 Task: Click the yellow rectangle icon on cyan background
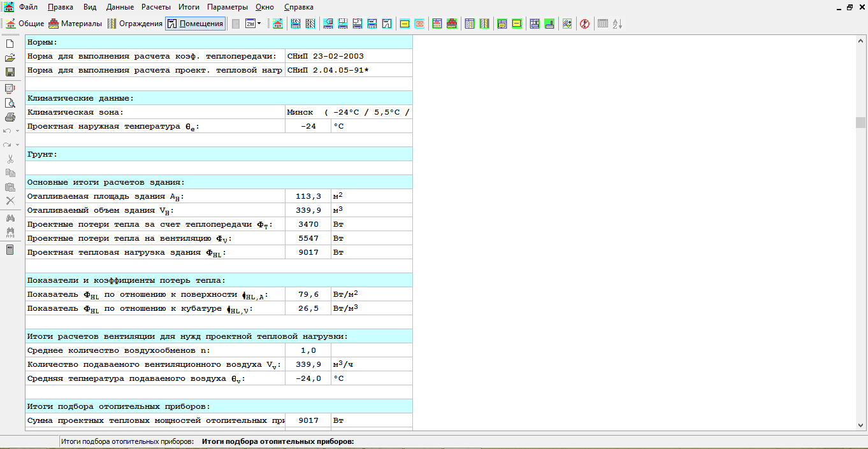click(405, 24)
